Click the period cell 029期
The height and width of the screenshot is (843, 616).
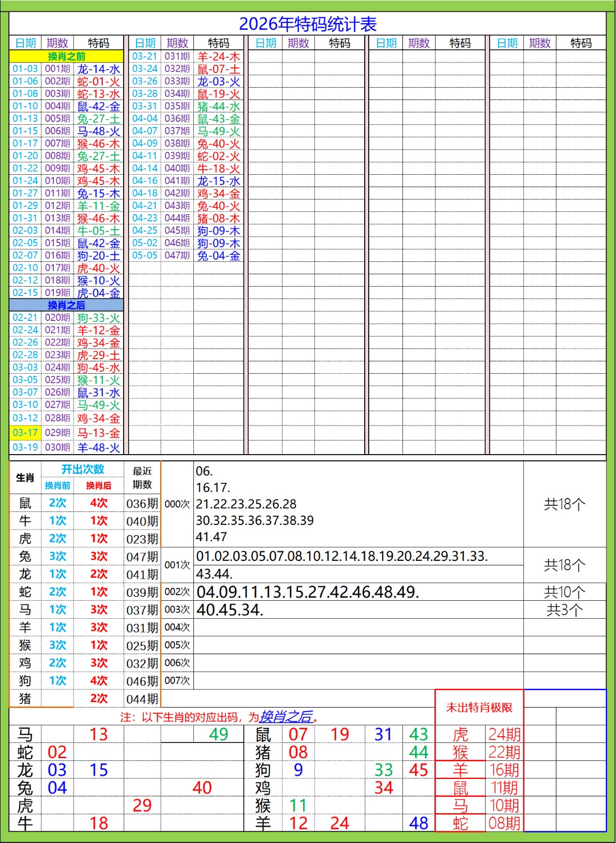(x=57, y=433)
